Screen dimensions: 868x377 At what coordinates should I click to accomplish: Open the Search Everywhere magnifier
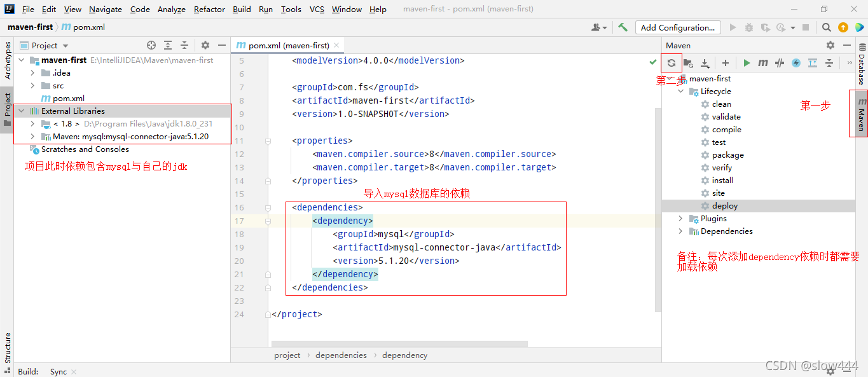826,27
